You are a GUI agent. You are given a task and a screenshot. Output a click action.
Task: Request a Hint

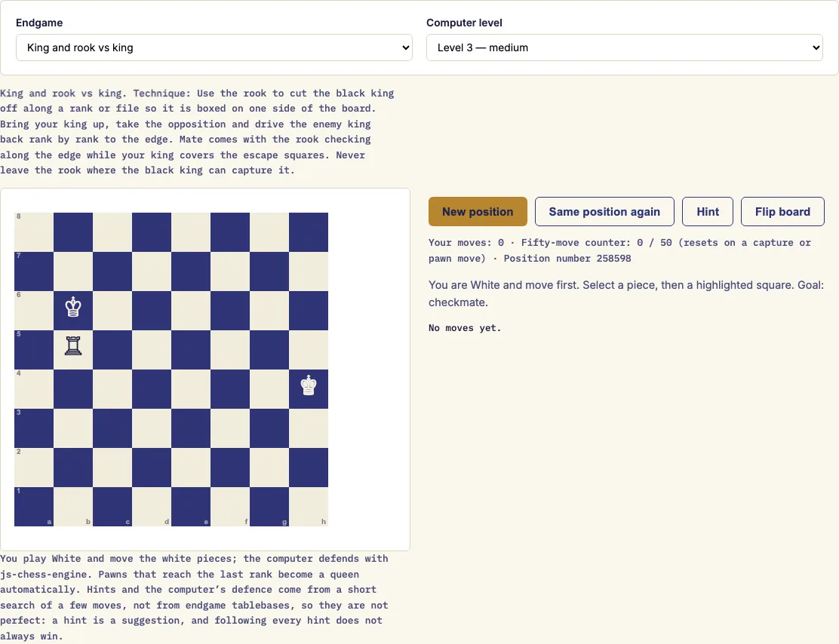pos(708,212)
